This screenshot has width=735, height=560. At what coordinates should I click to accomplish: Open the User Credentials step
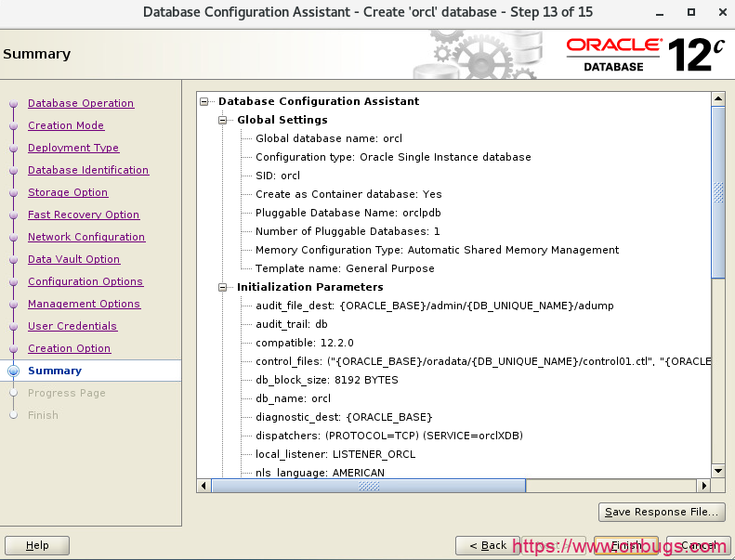click(72, 326)
